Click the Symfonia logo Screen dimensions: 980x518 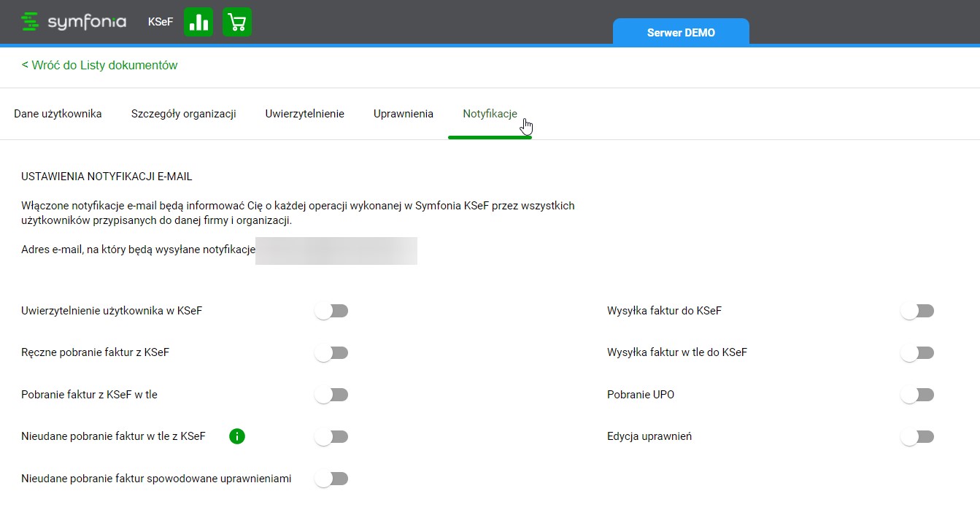(x=74, y=22)
